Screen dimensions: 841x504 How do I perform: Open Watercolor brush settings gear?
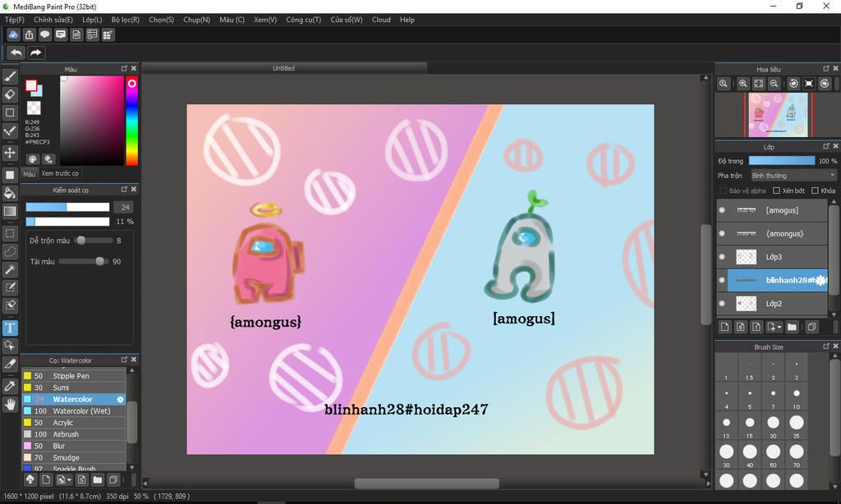point(120,400)
